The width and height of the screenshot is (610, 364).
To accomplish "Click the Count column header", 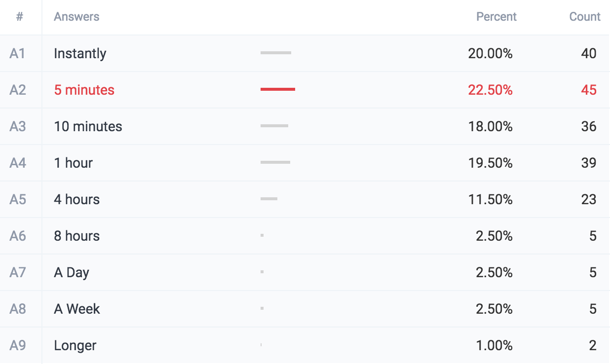I will click(584, 17).
